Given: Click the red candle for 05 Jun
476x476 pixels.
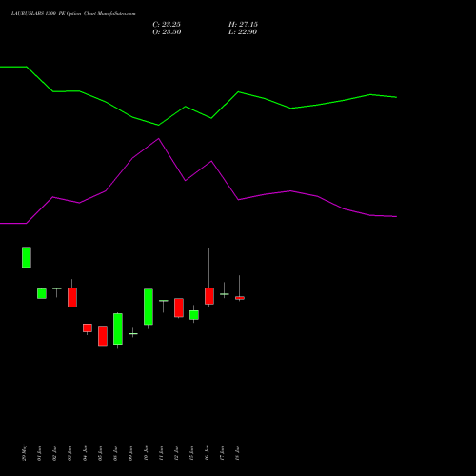Looking at the screenshot, I should click(x=103, y=336).
